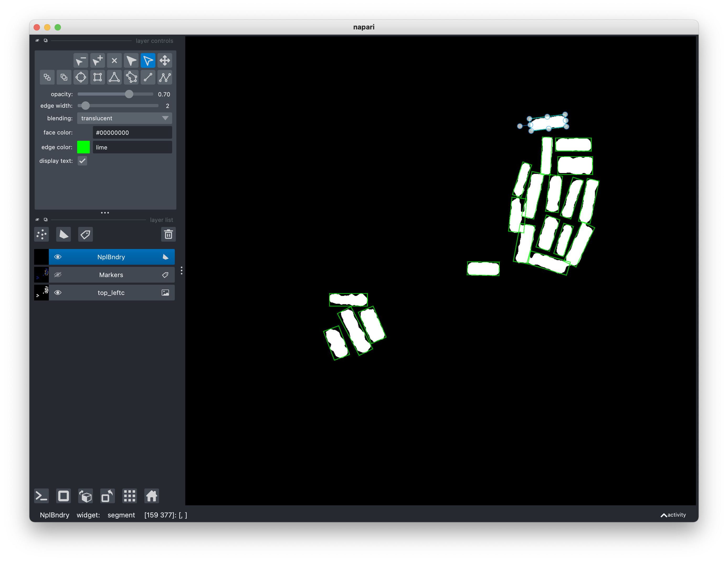Open the blending mode dropdown
The width and height of the screenshot is (728, 561).
(x=125, y=118)
